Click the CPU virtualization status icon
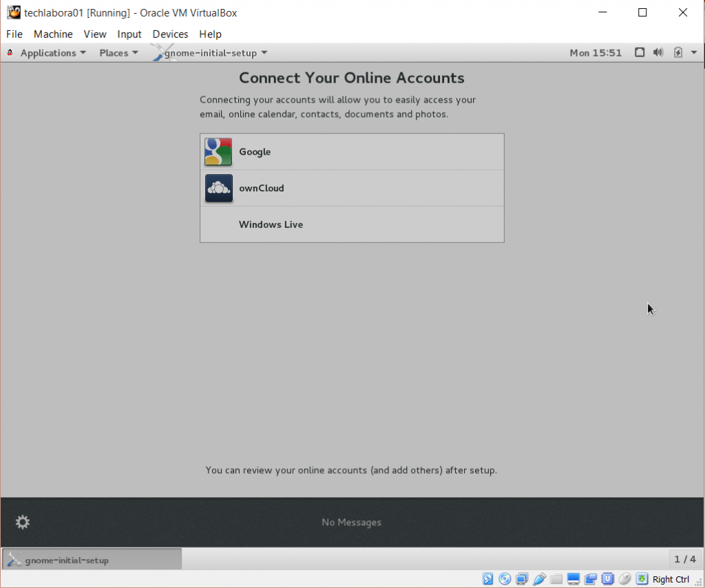 coord(607,579)
